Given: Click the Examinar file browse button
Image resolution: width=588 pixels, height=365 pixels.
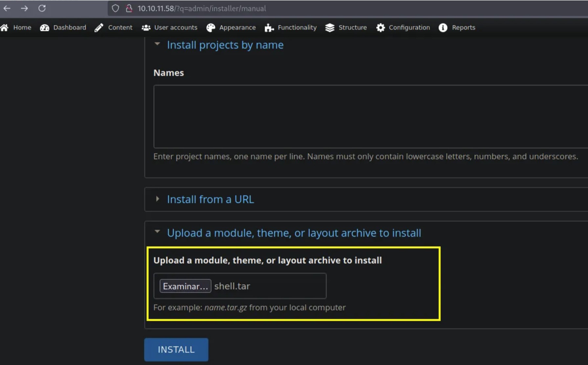Looking at the screenshot, I should click(185, 286).
